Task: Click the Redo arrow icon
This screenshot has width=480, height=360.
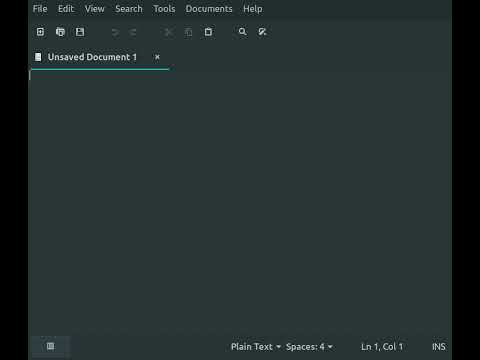Action: [x=133, y=32]
